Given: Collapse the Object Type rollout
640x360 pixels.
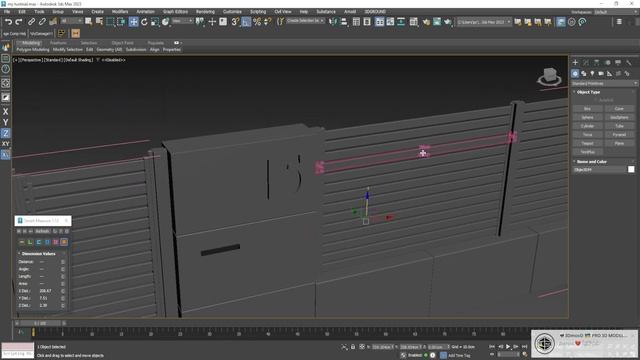Looking at the screenshot, I should pyautogui.click(x=588, y=92).
